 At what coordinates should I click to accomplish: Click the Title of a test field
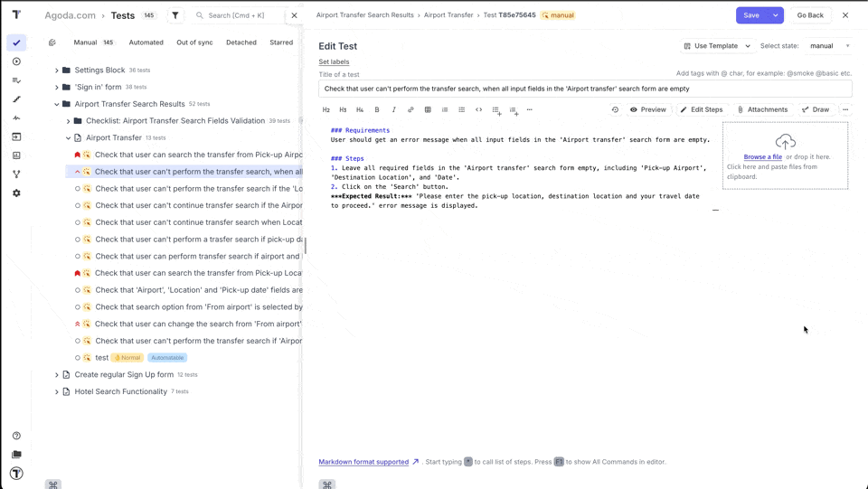click(x=585, y=89)
